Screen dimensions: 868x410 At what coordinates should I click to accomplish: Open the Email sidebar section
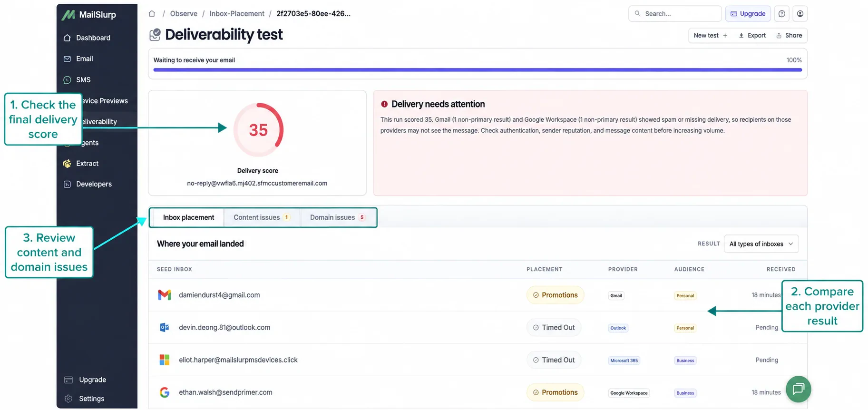click(x=84, y=59)
